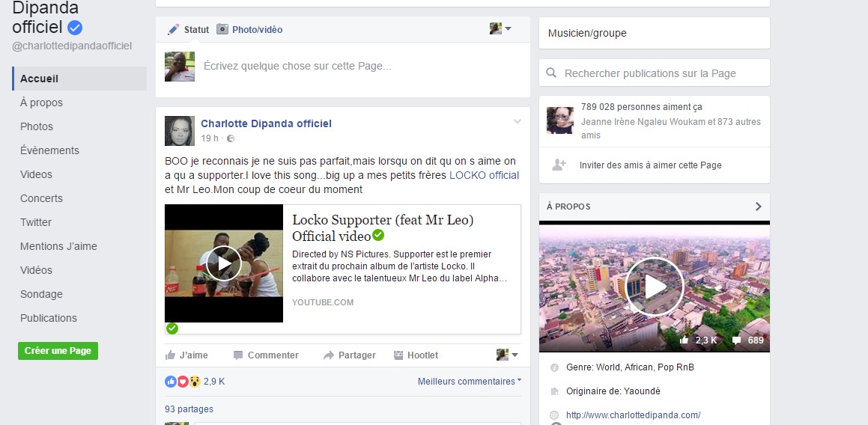Open Évènements in the sidebar
The image size is (868, 425).
pyautogui.click(x=50, y=150)
